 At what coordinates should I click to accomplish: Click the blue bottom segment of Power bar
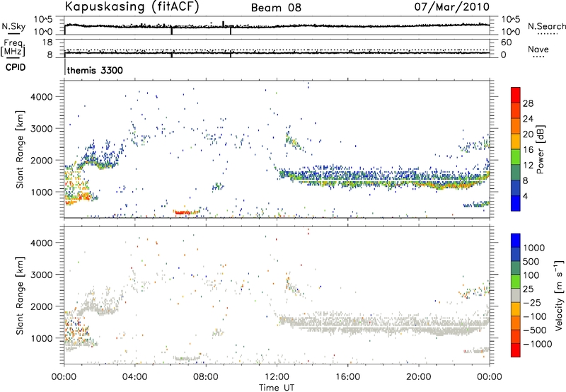(516, 203)
